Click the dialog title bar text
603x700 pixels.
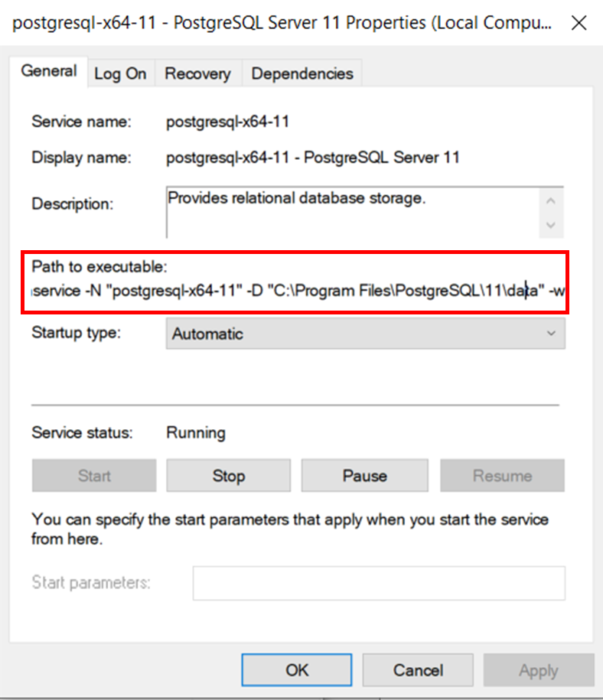283,22
